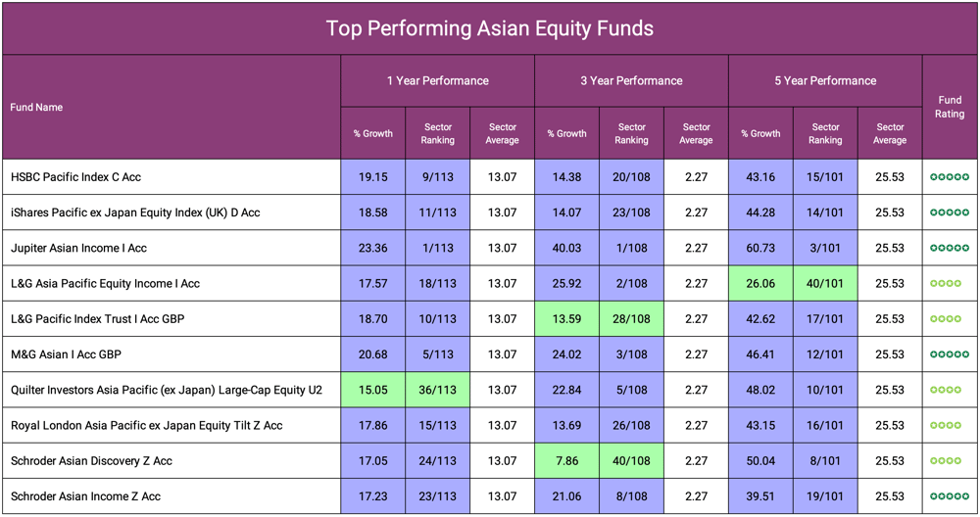Open the Jupiter Asian Income I Acc fund

tap(78, 248)
